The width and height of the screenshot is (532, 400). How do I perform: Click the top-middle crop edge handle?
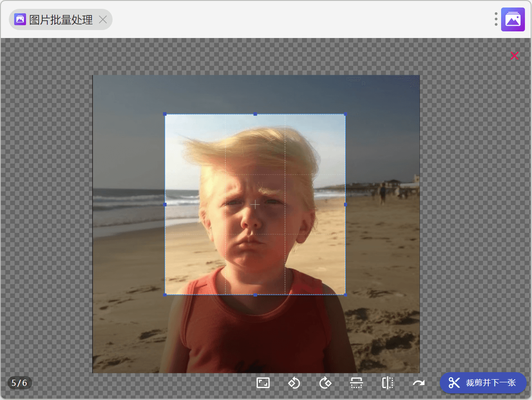point(255,114)
